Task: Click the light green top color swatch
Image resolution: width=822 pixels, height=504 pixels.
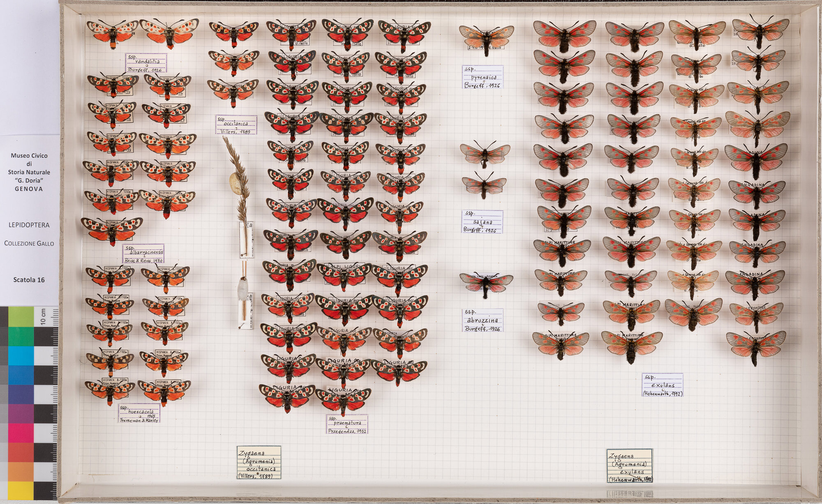Action: [21, 316]
